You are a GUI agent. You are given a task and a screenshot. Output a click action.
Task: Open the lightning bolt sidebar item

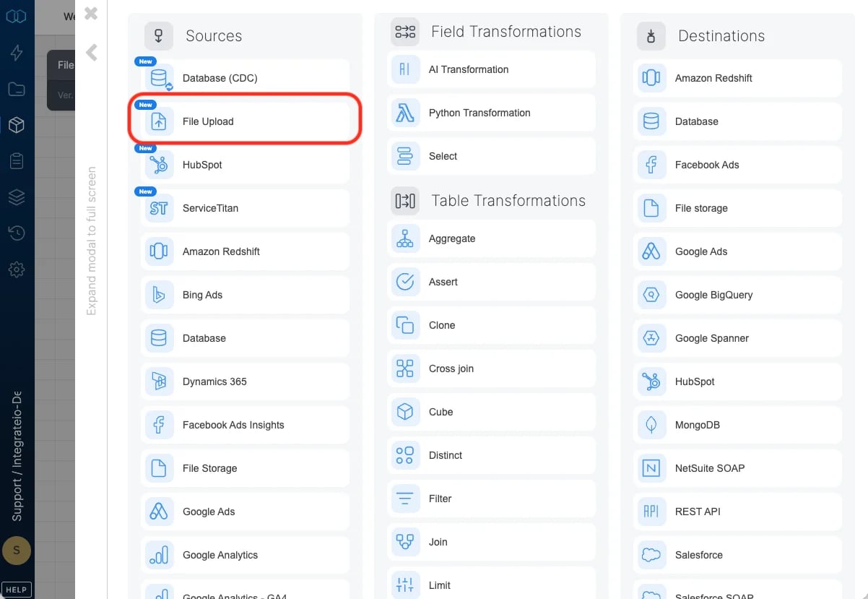pyautogui.click(x=17, y=53)
